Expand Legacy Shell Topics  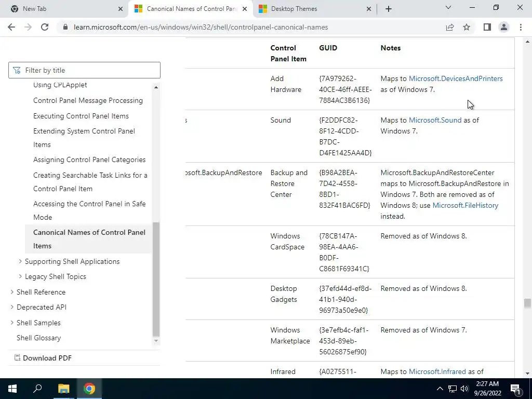20,276
